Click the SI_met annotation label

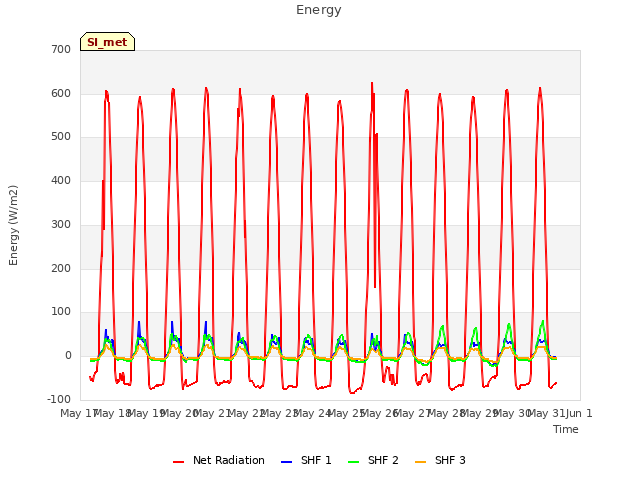107,42
